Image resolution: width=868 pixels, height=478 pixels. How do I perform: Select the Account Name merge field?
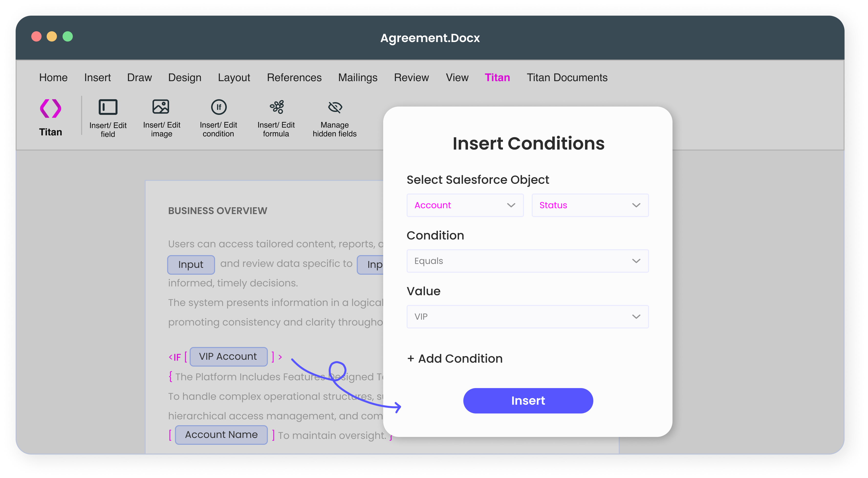[221, 435]
